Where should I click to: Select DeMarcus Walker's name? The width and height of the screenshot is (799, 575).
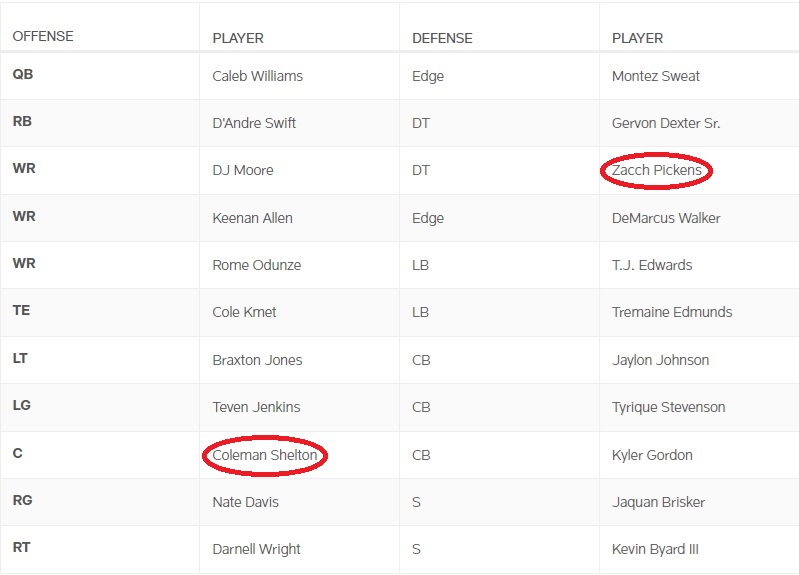pos(665,218)
